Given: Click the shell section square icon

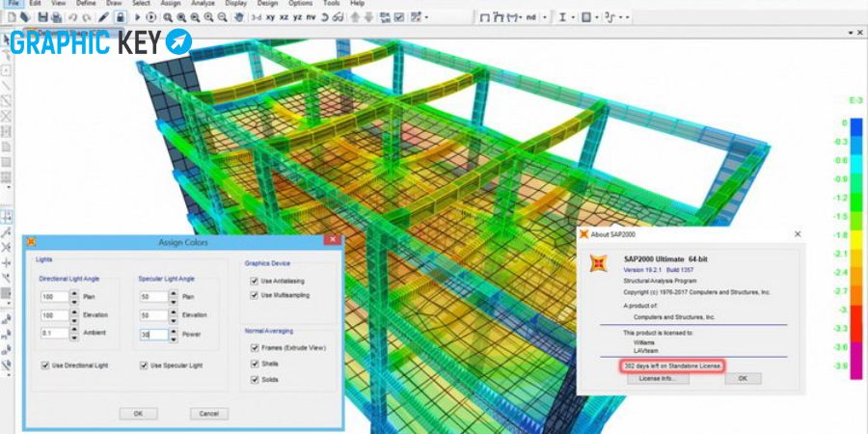Looking at the screenshot, I should [x=586, y=17].
